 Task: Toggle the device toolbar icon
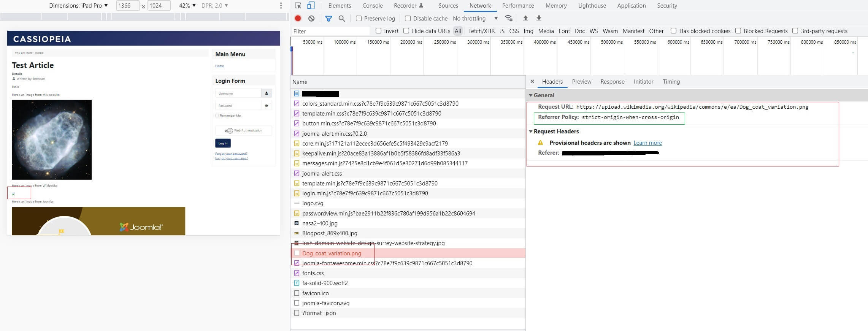pyautogui.click(x=311, y=6)
